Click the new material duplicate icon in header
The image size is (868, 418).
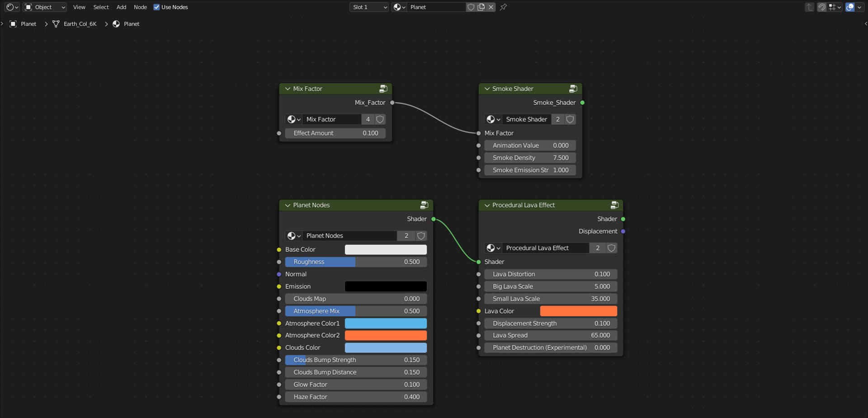coord(481,7)
